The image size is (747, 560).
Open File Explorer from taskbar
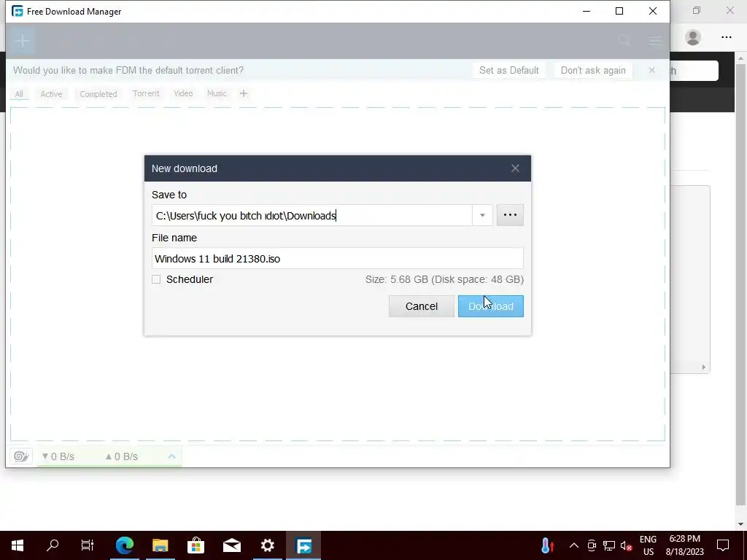160,545
